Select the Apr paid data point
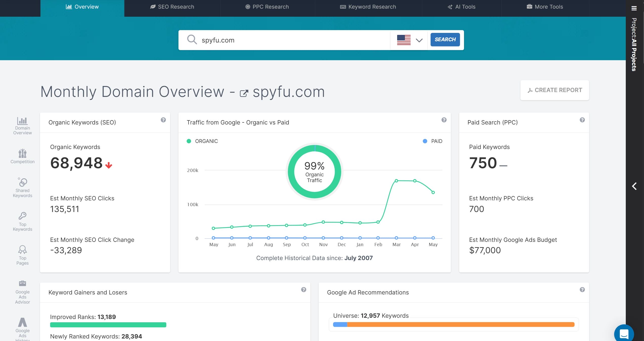Screen dimensions: 644x341 point(415,238)
